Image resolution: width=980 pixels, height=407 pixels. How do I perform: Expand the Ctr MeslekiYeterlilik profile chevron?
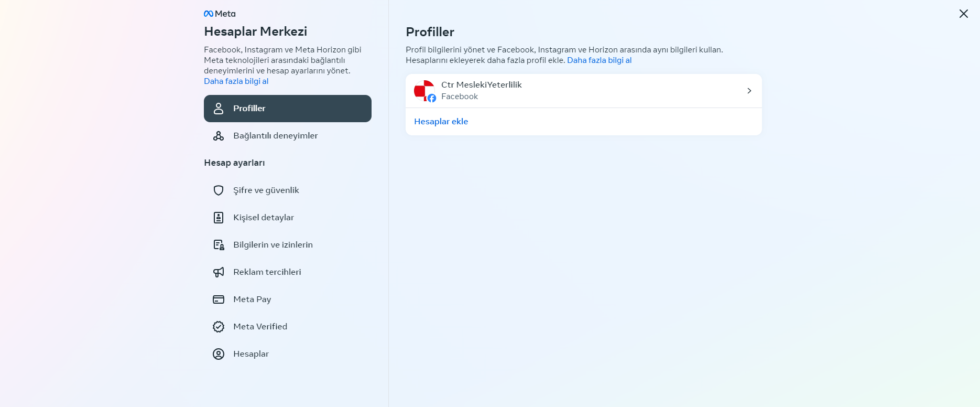(x=749, y=91)
